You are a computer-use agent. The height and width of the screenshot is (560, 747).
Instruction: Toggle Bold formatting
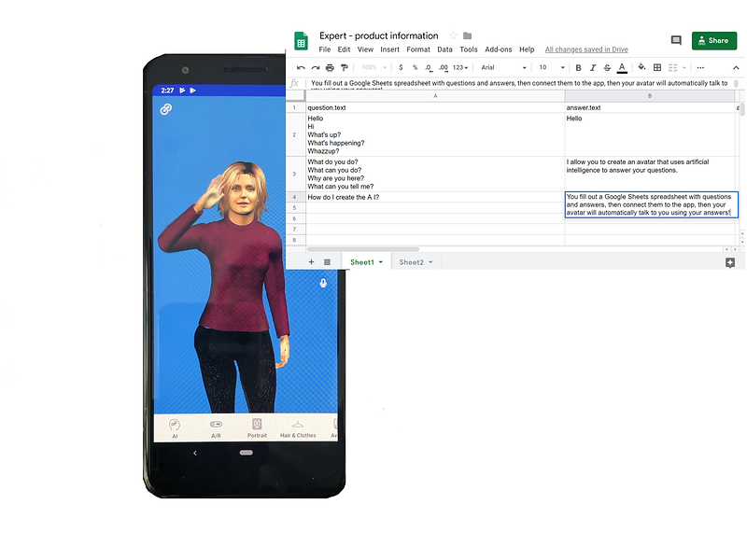(x=578, y=67)
